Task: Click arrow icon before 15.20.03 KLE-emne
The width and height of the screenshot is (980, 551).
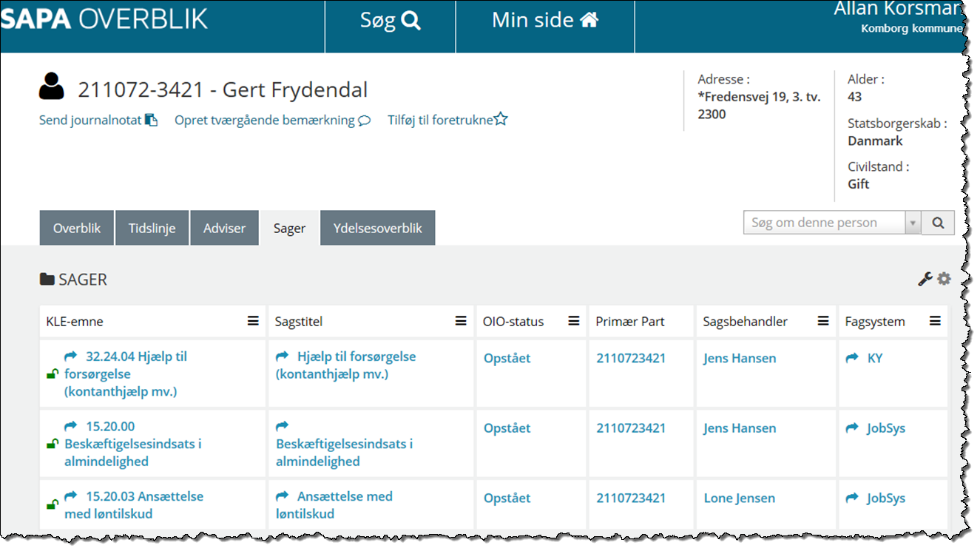Action: coord(71,496)
